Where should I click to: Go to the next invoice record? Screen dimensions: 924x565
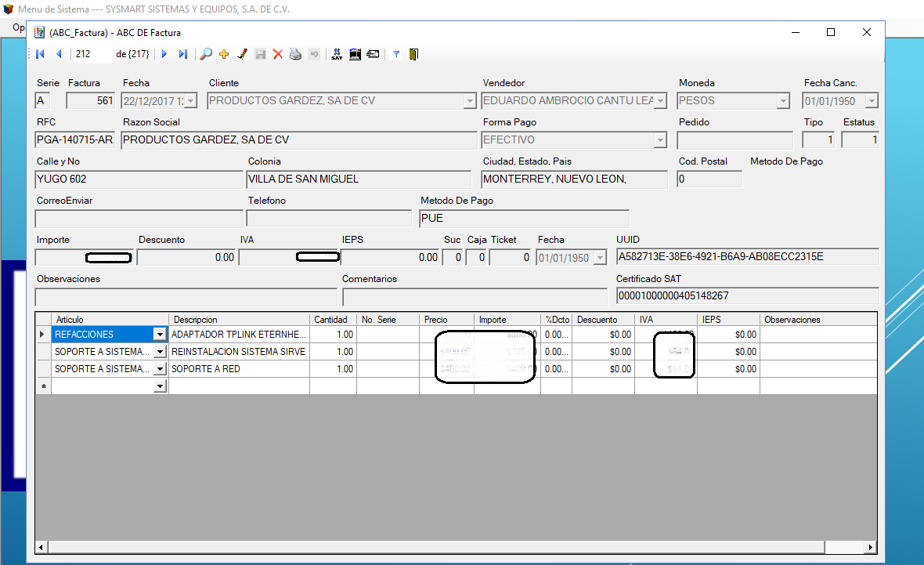pos(164,54)
